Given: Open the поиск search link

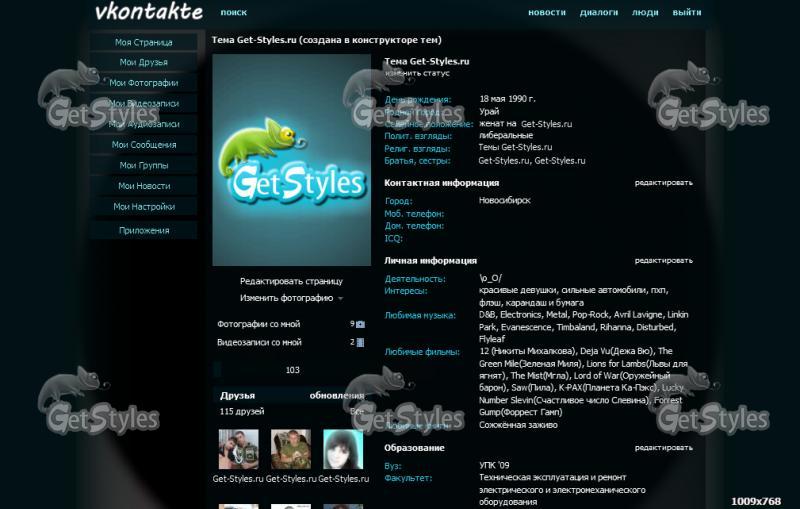Looking at the screenshot, I should click(234, 12).
